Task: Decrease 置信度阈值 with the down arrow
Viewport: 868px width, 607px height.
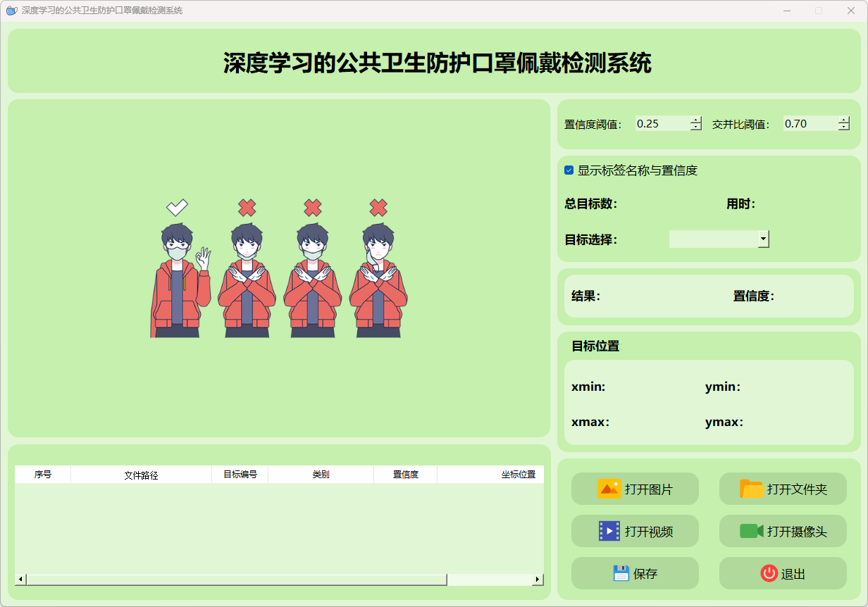Action: [x=696, y=127]
